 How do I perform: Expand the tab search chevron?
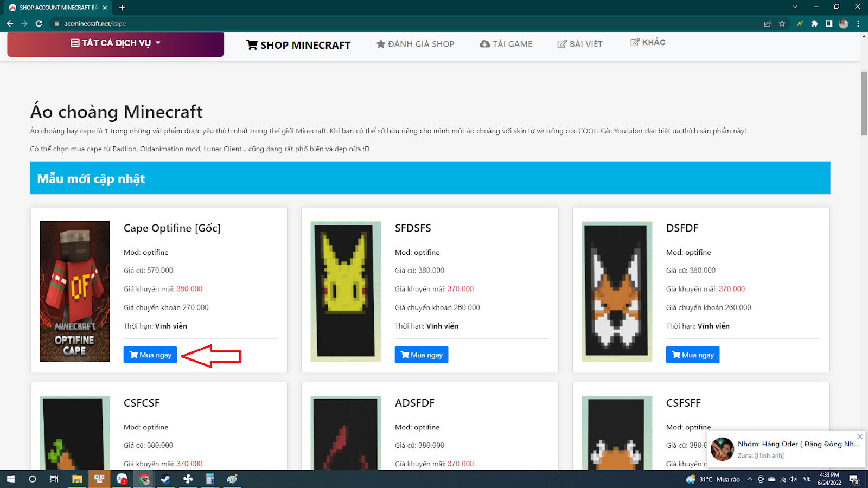(795, 7)
